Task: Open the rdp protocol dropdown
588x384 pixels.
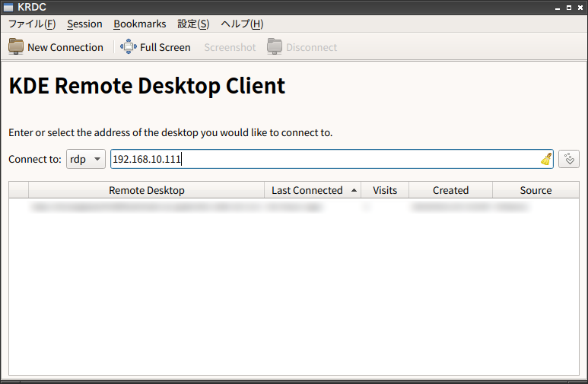Action: (x=86, y=159)
